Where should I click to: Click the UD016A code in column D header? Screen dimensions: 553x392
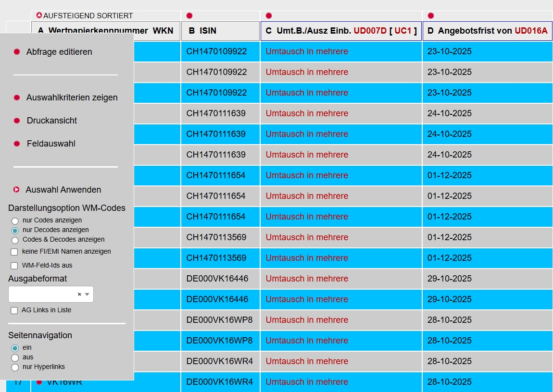click(531, 31)
